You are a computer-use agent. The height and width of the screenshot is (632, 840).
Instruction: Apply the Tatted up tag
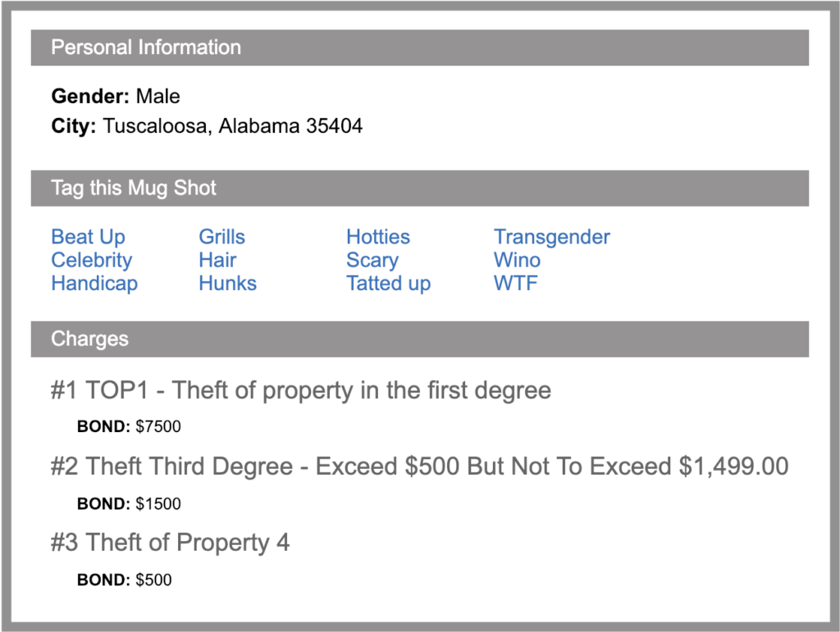click(x=388, y=283)
